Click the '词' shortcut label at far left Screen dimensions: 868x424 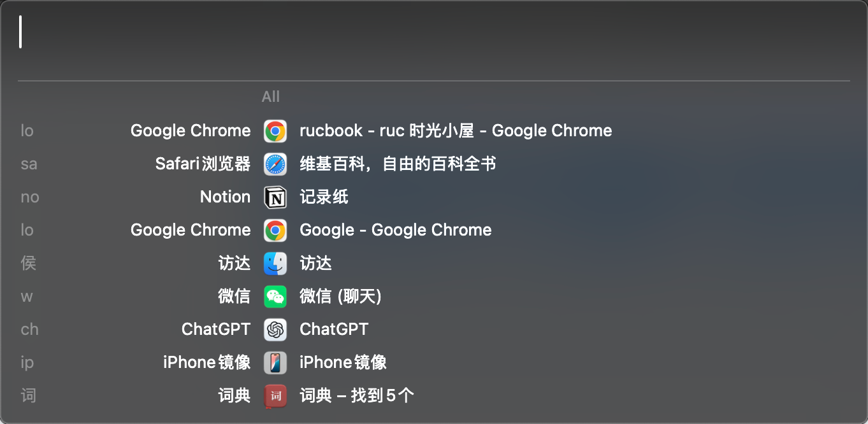pyautogui.click(x=29, y=396)
